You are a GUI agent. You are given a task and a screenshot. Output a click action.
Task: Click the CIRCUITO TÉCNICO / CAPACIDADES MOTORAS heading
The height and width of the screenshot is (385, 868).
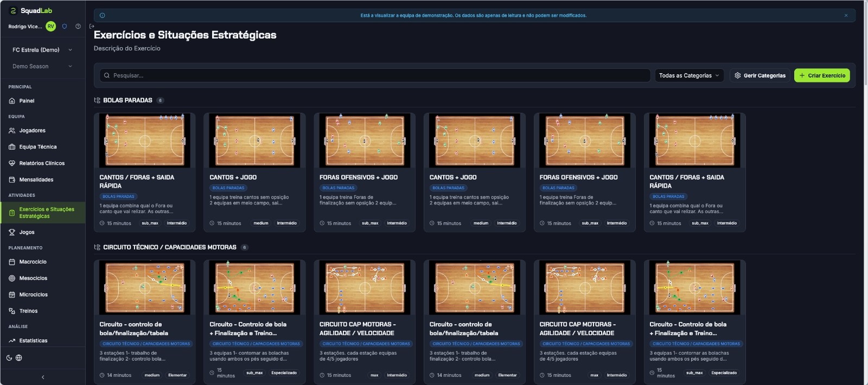click(170, 247)
